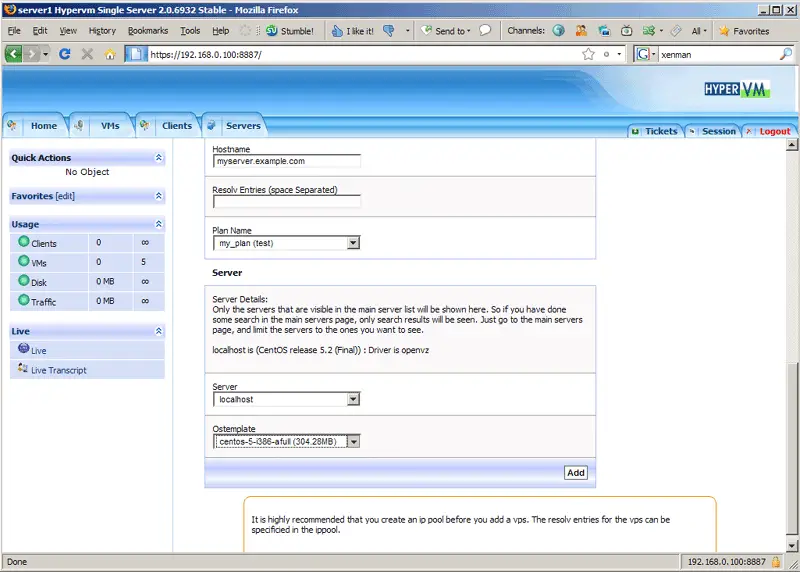
Task: Collapse the Live panel
Action: 159,331
